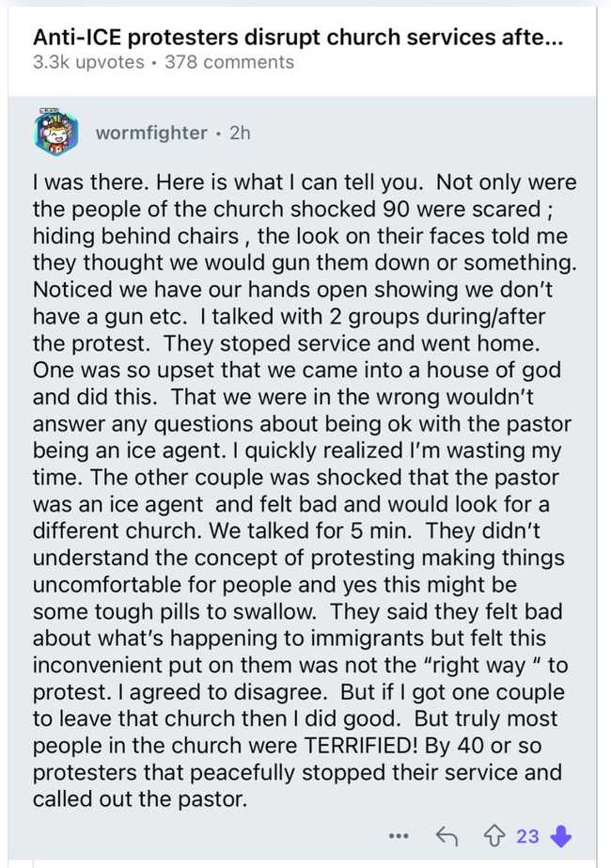
Task: Click the 3.3k upvotes count
Action: tap(88, 63)
